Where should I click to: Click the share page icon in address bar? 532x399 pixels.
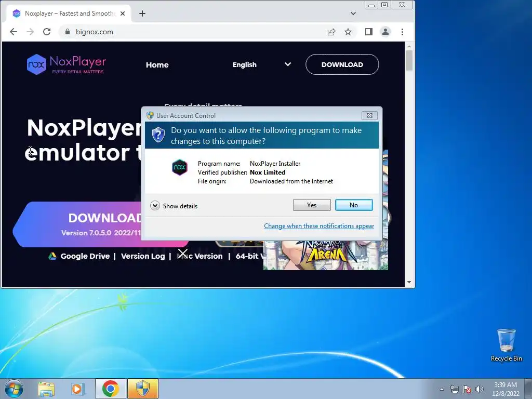coord(331,32)
